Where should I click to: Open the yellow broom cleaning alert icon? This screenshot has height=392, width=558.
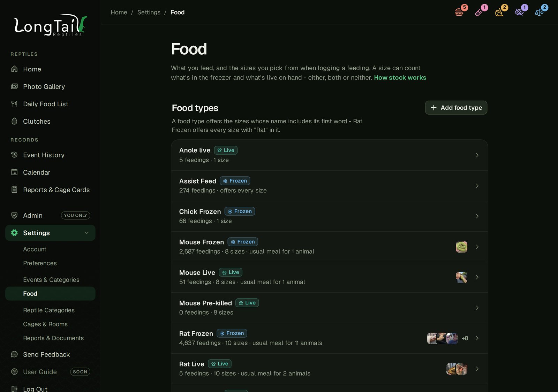click(x=499, y=12)
